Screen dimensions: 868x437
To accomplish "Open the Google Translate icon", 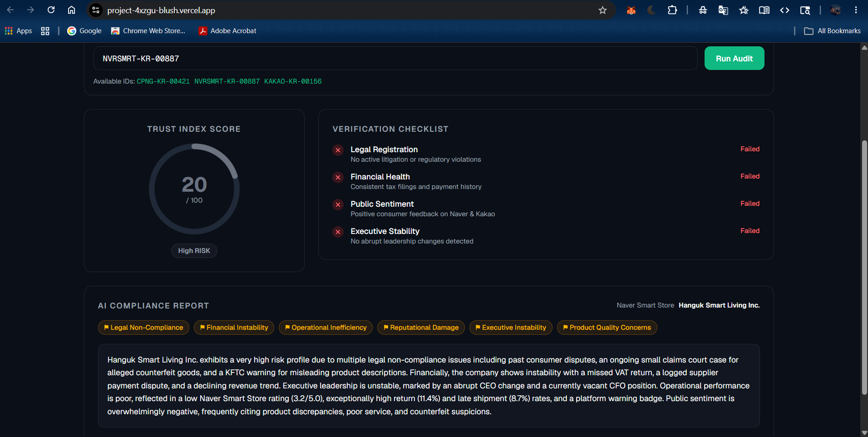I will pyautogui.click(x=723, y=10).
